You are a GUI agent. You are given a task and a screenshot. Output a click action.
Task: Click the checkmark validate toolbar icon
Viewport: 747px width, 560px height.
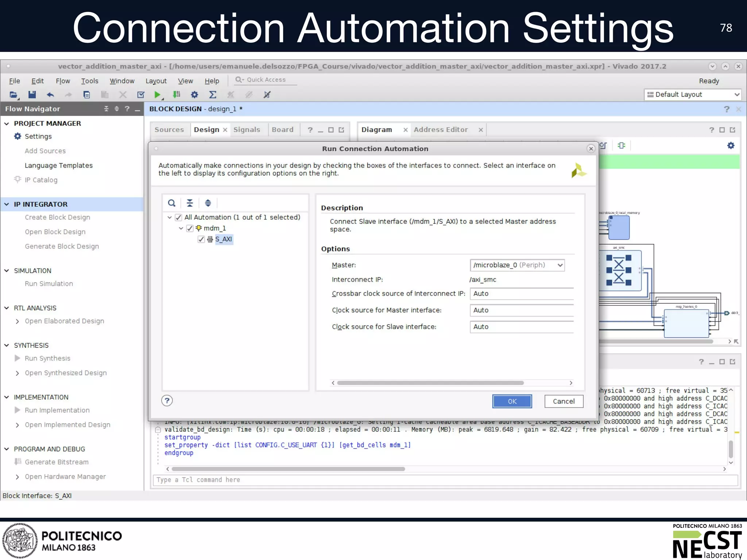pos(140,95)
